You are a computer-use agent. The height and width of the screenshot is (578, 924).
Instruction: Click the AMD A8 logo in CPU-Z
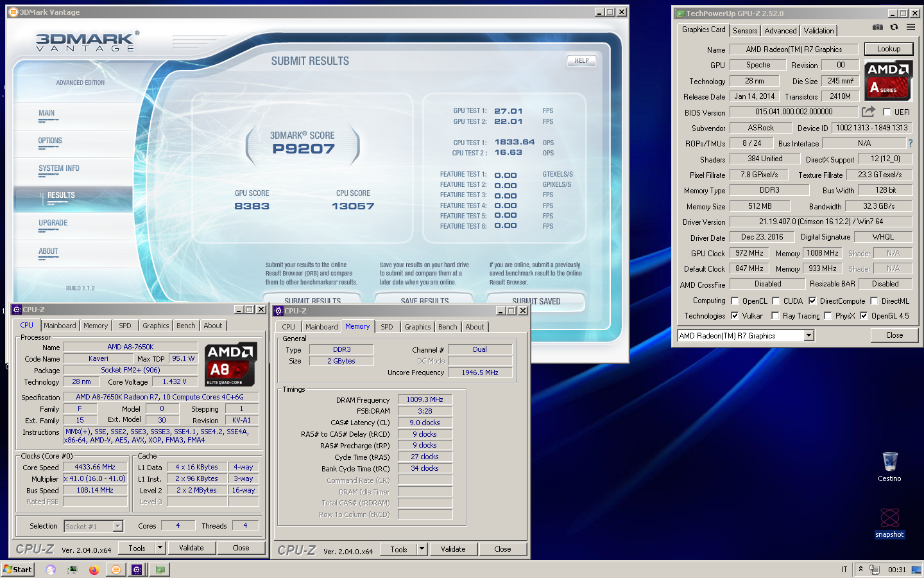(230, 364)
